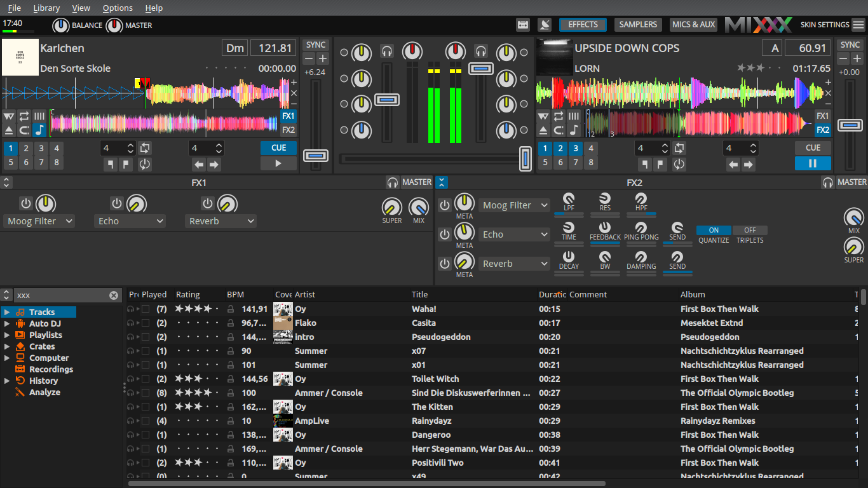Click the satellite dish broadcast icon

pos(544,25)
